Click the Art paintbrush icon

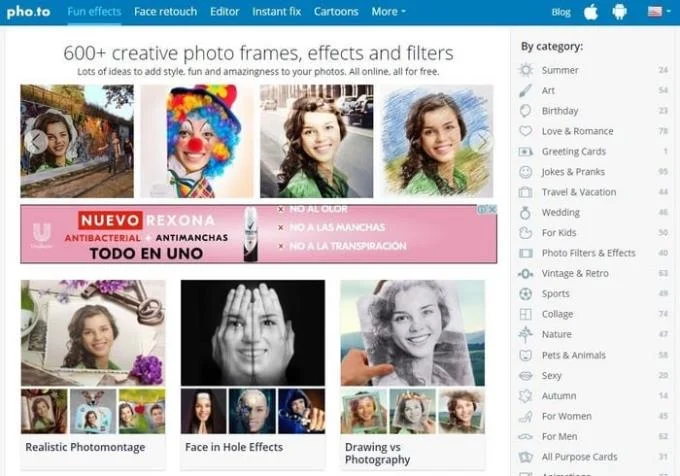(x=526, y=90)
